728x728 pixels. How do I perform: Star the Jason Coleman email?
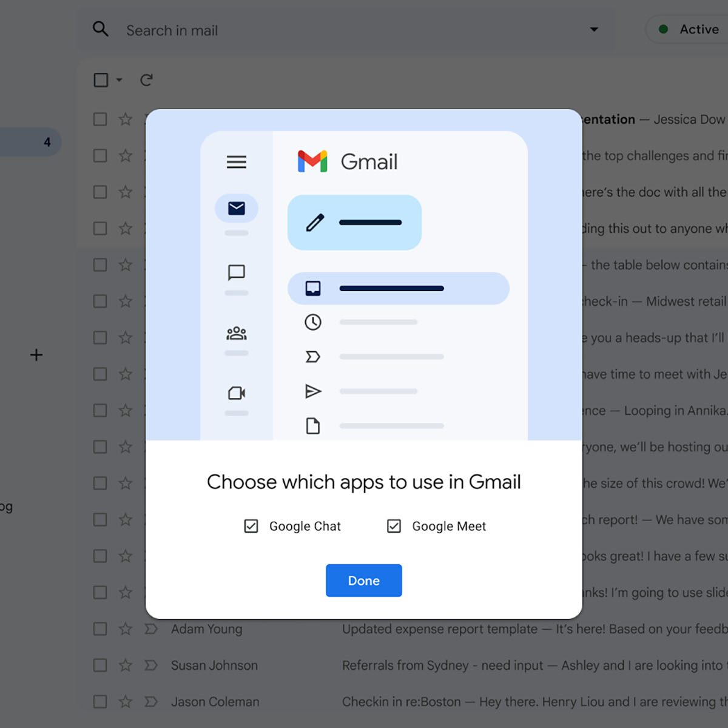(126, 702)
